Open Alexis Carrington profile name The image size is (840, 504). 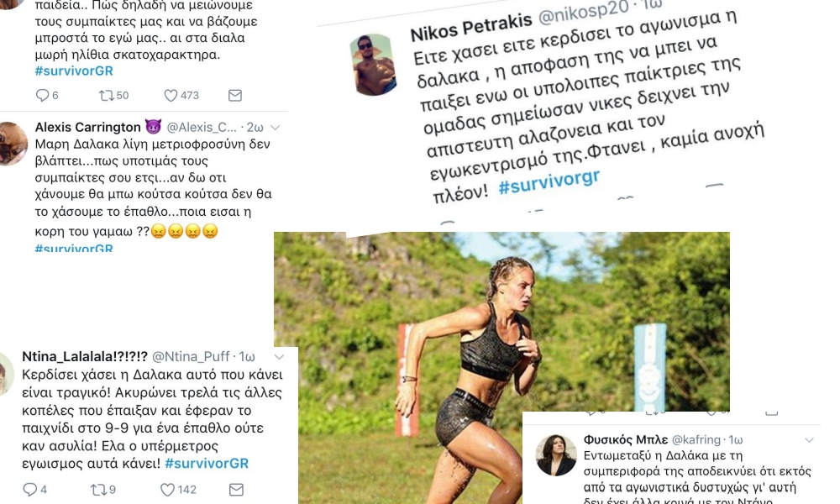click(x=88, y=127)
